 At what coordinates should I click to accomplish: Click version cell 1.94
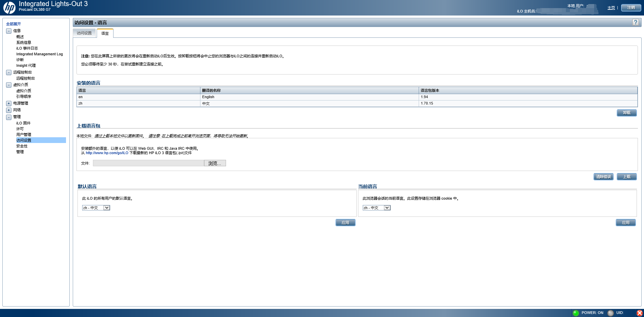[x=528, y=97]
